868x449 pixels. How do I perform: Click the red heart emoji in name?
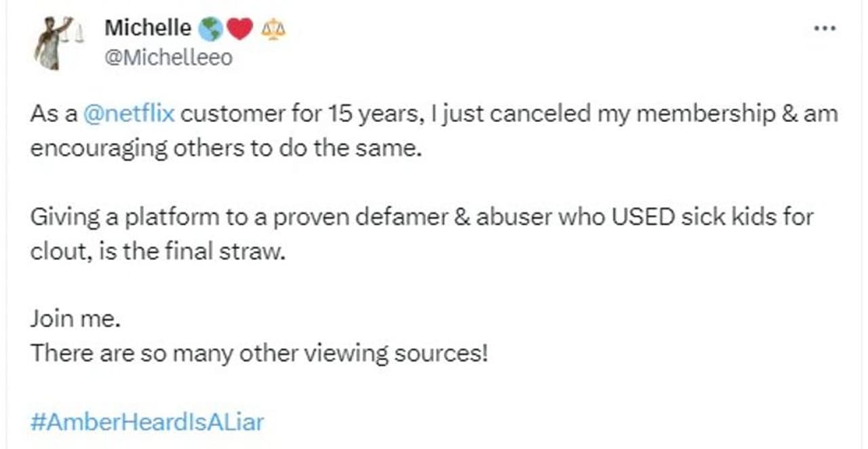pos(240,28)
